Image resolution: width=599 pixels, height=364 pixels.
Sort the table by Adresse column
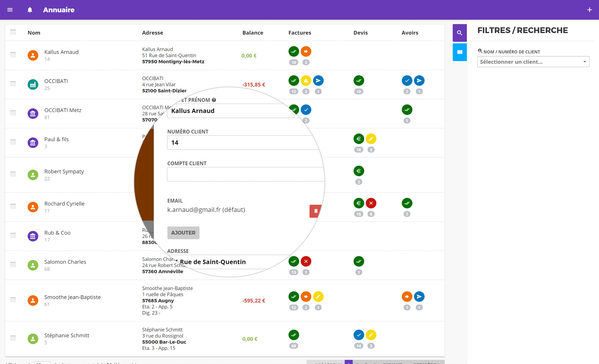(x=152, y=33)
